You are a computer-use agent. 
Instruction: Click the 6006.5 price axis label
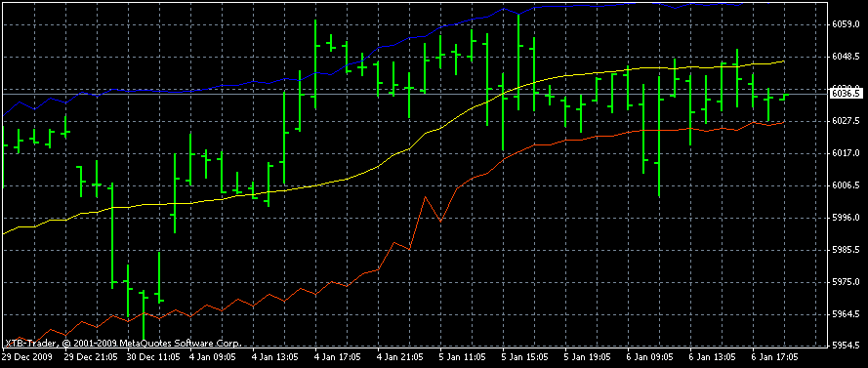point(846,184)
